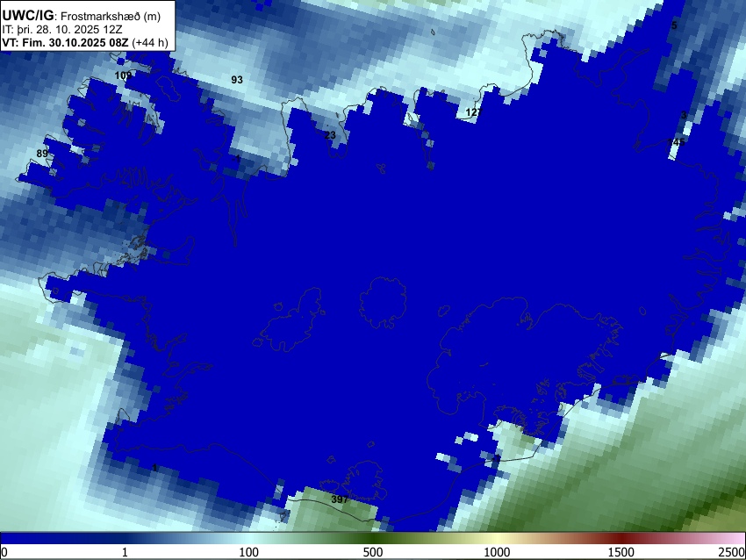This screenshot has width=746, height=560.
Task: Click the map value 93
Action: click(237, 80)
